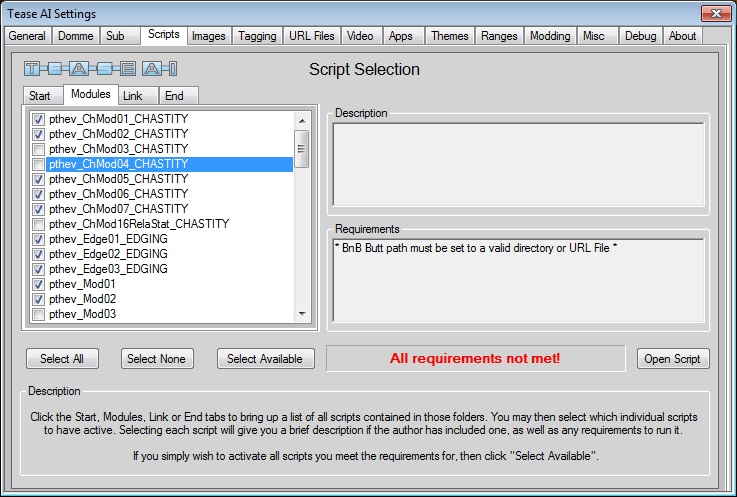The image size is (737, 497).
Task: Select the pthev_Edge01_EDGING script name
Action: click(108, 239)
